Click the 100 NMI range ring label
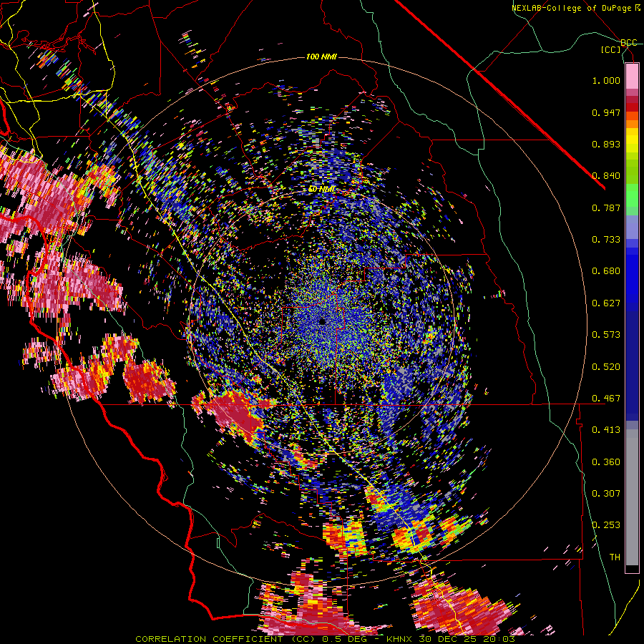Viewport: 644px width, 644px height. click(x=321, y=57)
